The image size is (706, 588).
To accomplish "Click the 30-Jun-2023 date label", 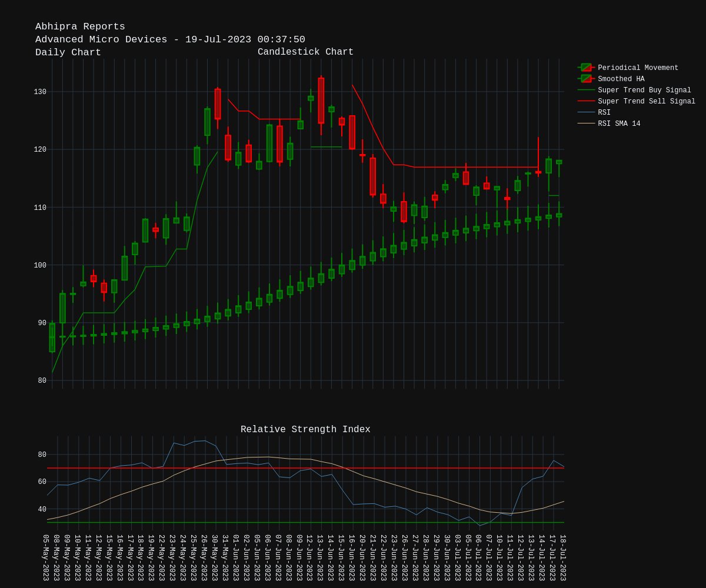I will coord(447,557).
